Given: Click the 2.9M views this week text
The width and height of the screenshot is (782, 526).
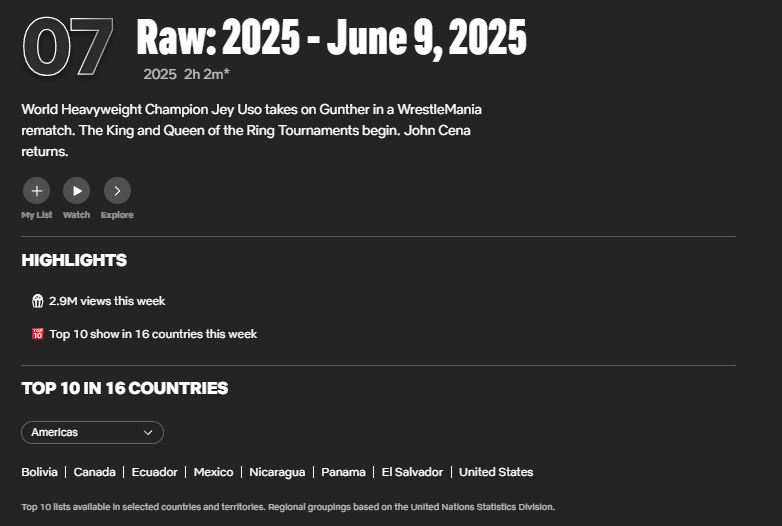Looking at the screenshot, I should point(107,301).
